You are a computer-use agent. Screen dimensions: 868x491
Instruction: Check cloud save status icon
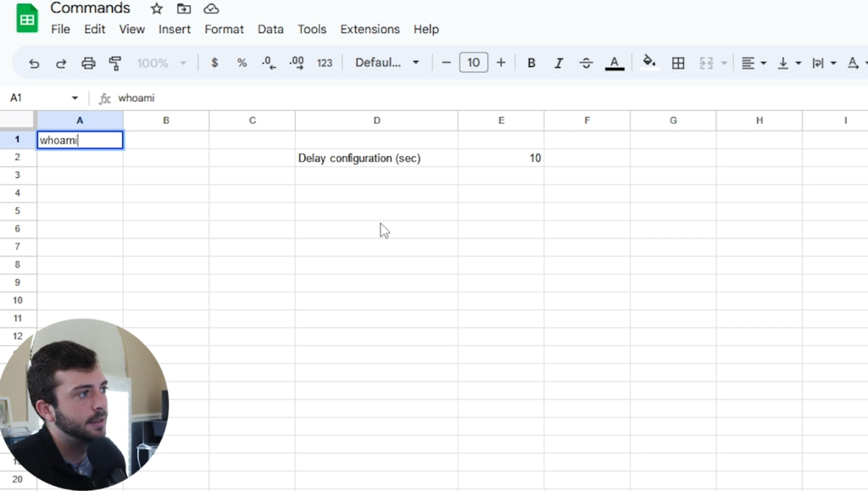(211, 8)
